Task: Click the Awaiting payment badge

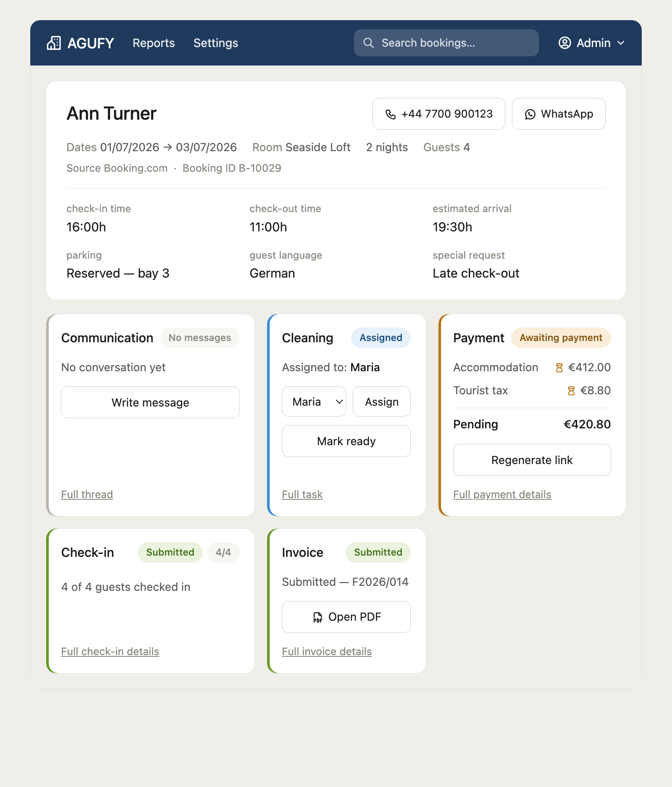Action: [x=561, y=338]
